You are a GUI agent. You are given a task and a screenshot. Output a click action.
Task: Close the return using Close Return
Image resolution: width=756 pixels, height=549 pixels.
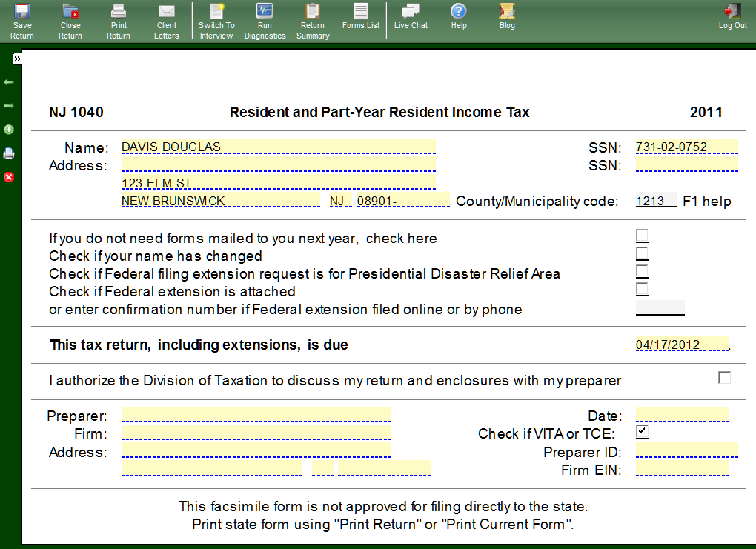(x=70, y=21)
